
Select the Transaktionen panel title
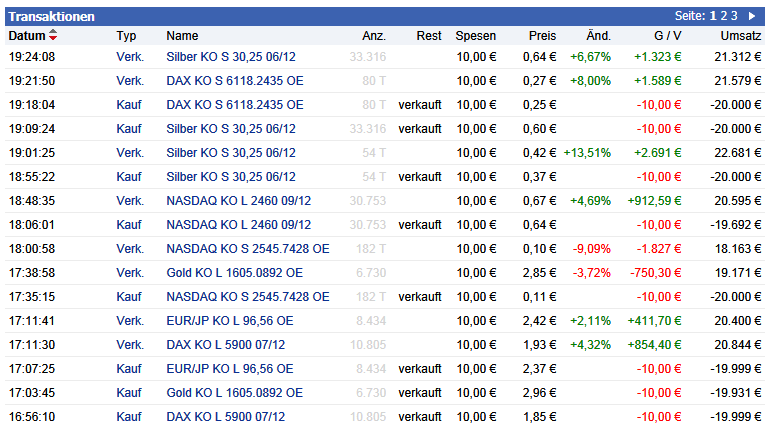coord(51,16)
